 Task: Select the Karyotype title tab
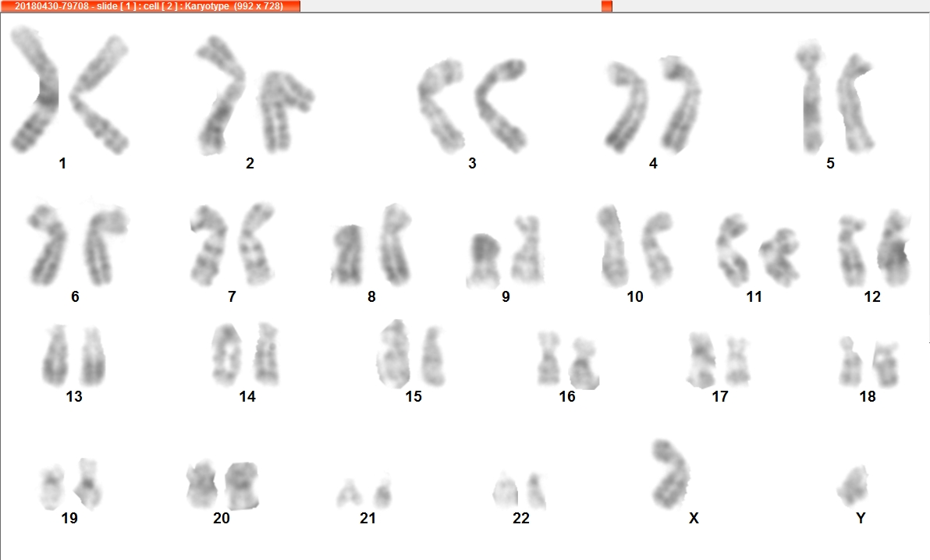(x=150, y=6)
